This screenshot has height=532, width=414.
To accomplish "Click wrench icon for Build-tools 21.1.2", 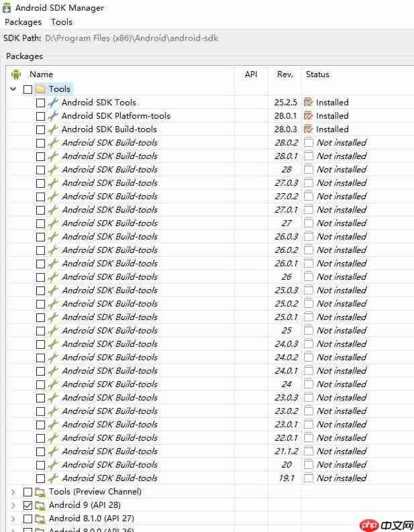I will 53,451.
